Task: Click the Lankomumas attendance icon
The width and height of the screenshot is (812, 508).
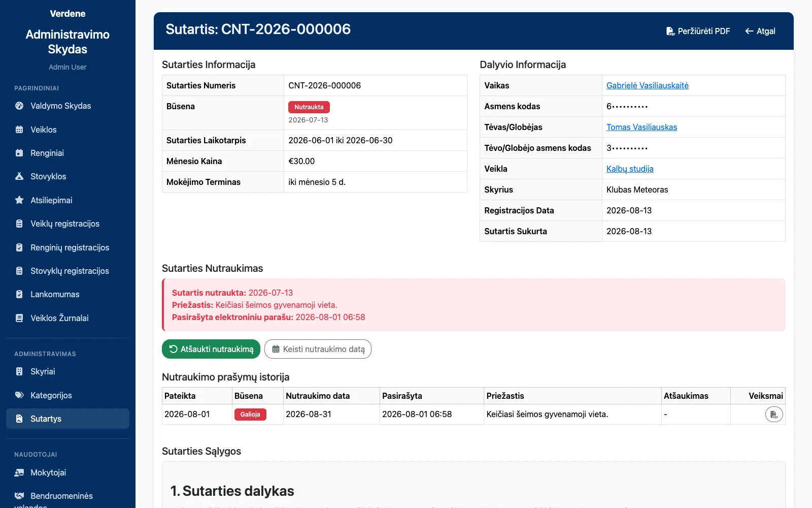Action: point(19,294)
